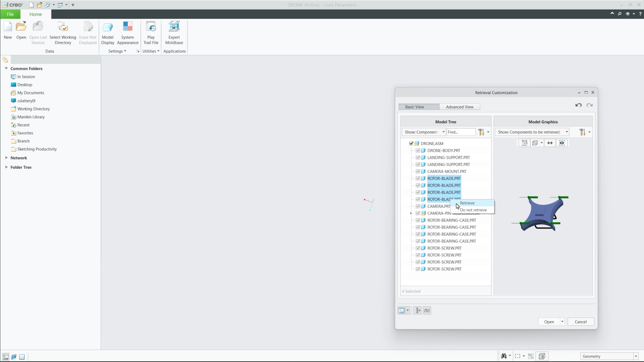The width and height of the screenshot is (644, 362).
Task: Click the Open button in dialog
Action: click(x=549, y=322)
